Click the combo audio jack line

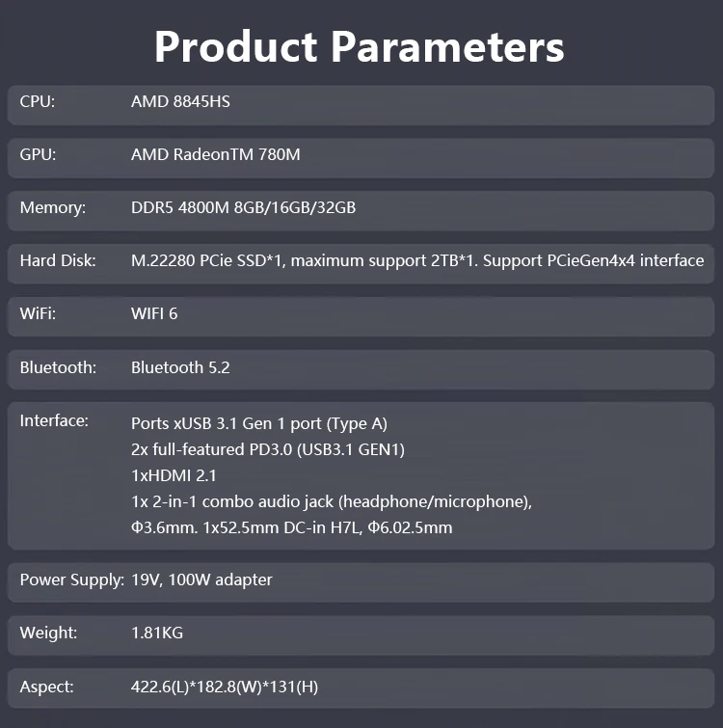click(332, 501)
